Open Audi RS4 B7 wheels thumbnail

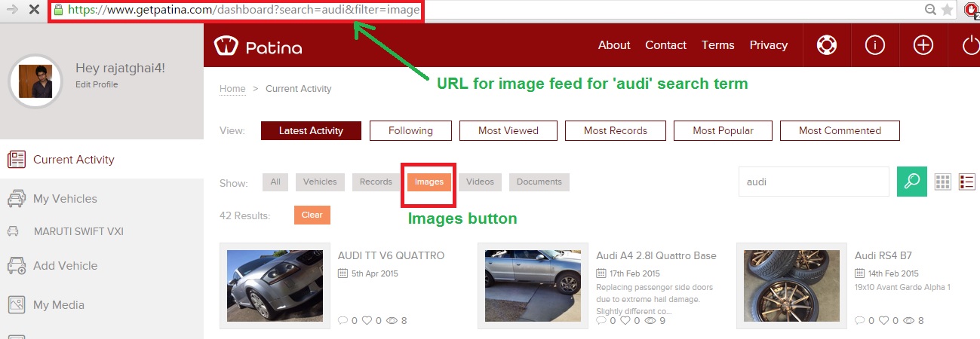(x=791, y=286)
